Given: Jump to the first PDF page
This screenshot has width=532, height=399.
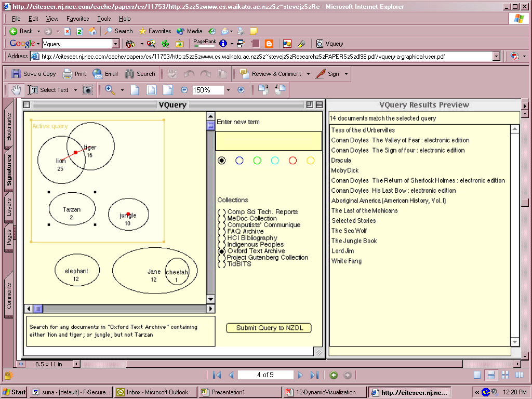Looking at the screenshot, I should [217, 375].
